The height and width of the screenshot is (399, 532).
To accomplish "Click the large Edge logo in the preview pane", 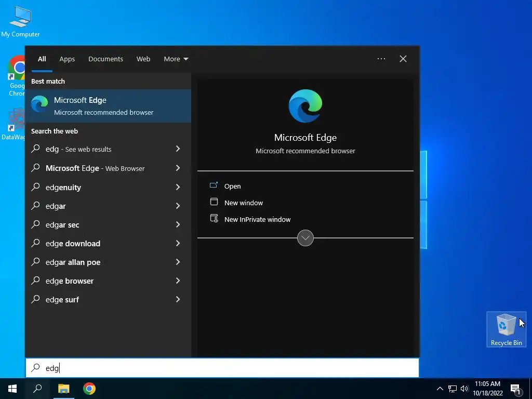I will 305,106.
